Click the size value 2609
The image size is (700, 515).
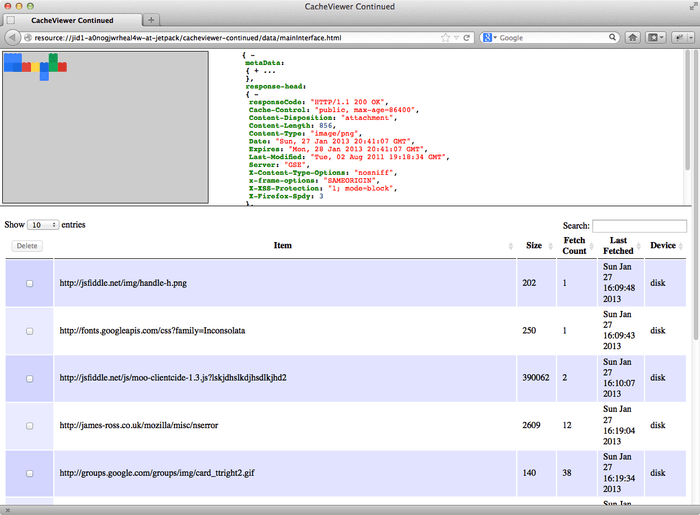(531, 425)
